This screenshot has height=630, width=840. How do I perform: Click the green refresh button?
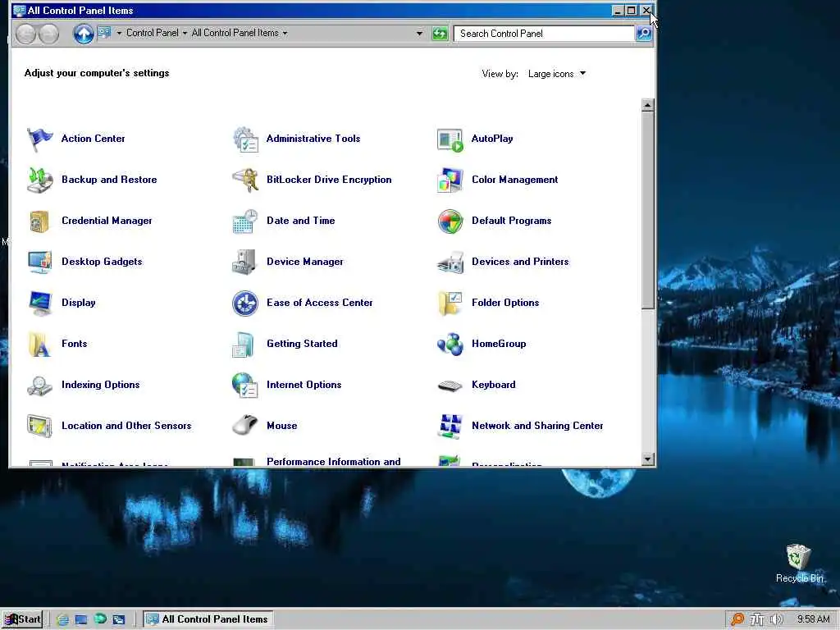[x=440, y=34]
